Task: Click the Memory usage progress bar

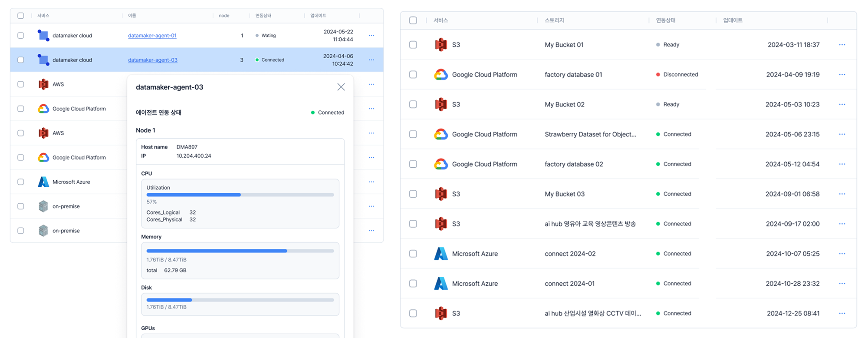Action: (x=240, y=251)
